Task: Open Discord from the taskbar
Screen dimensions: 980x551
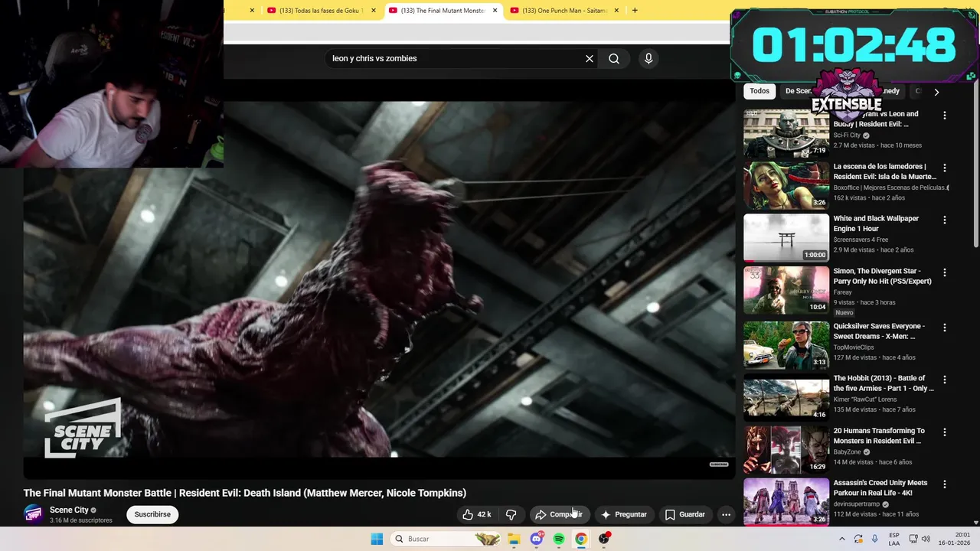Action: coord(537,539)
